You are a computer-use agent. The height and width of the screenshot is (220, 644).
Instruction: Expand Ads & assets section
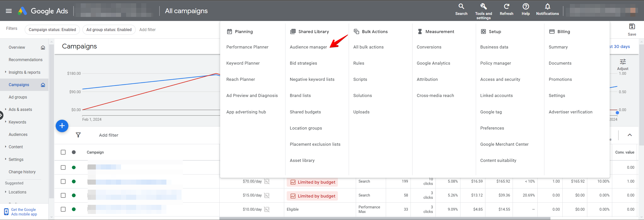coord(6,109)
